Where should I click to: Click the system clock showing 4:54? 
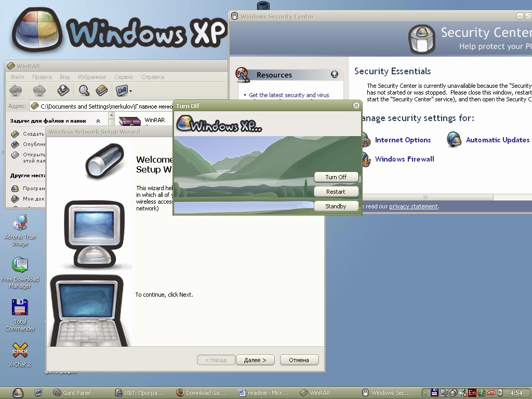[516, 393]
